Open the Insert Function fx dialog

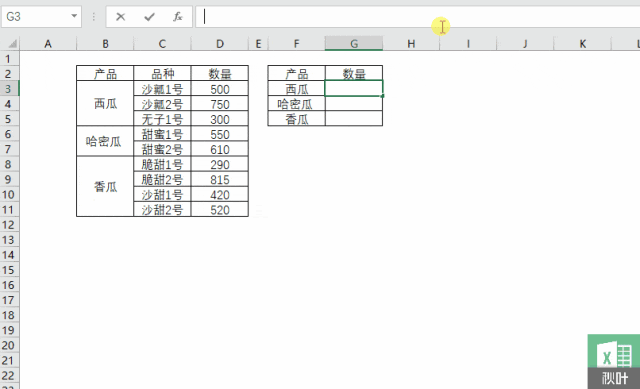click(x=178, y=17)
